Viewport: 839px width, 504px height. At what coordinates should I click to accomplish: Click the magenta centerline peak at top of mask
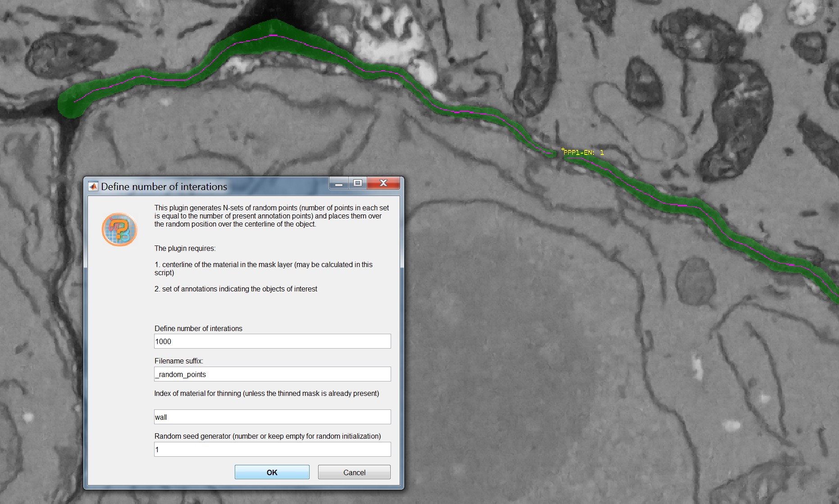coord(273,35)
